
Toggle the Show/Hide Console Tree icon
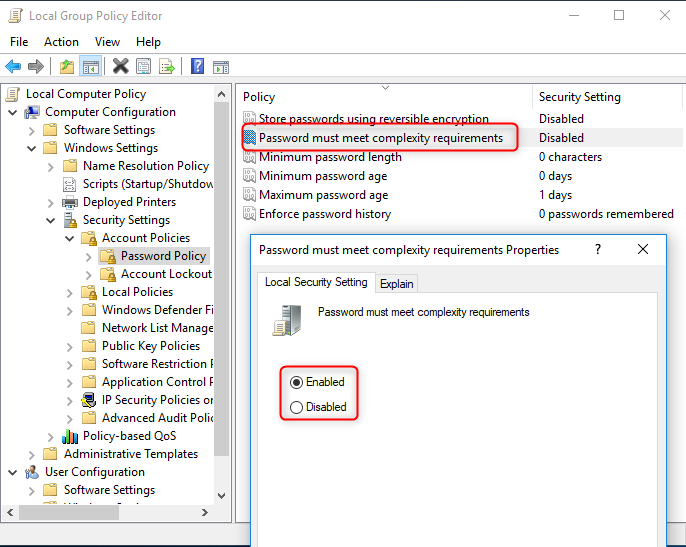coord(90,67)
